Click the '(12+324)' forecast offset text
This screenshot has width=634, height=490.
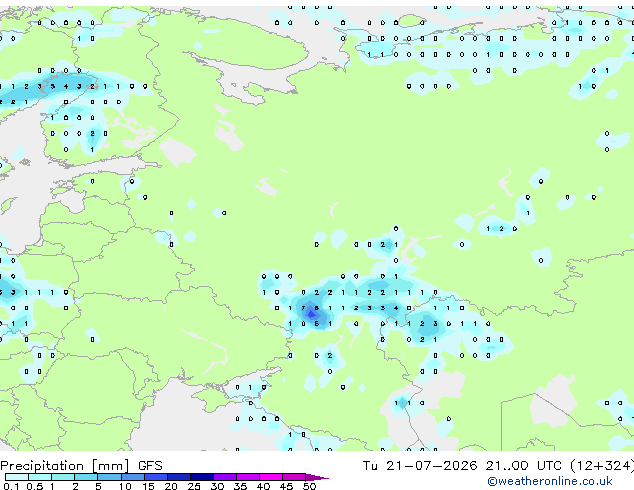(x=602, y=466)
